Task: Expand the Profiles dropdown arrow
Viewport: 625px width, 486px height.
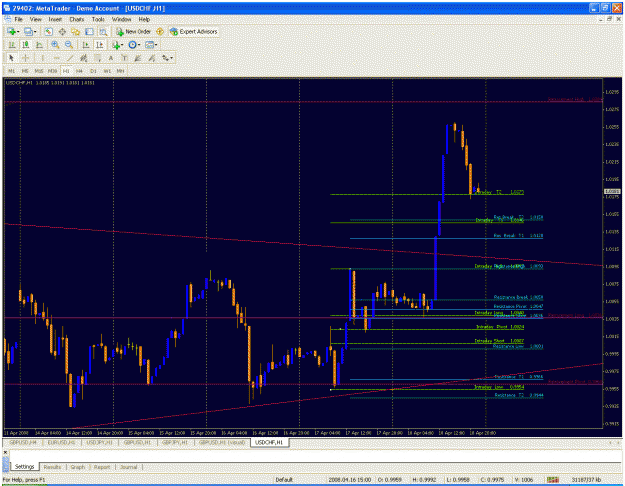Action: click(35, 31)
